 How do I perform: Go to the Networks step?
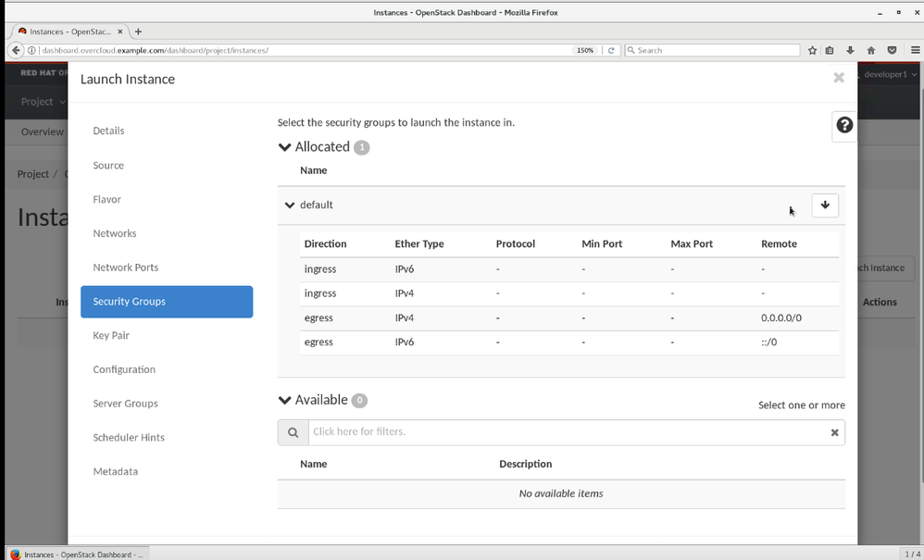click(x=114, y=233)
